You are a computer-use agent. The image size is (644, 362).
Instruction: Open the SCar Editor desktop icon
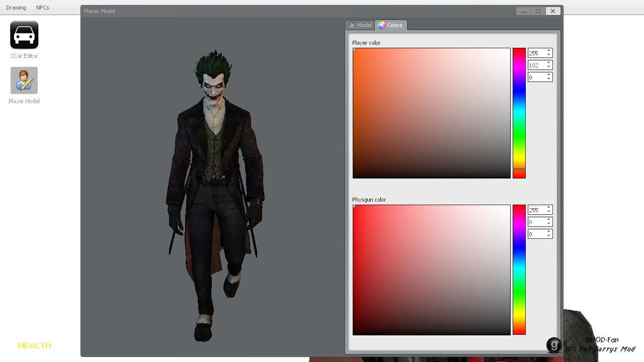click(24, 40)
